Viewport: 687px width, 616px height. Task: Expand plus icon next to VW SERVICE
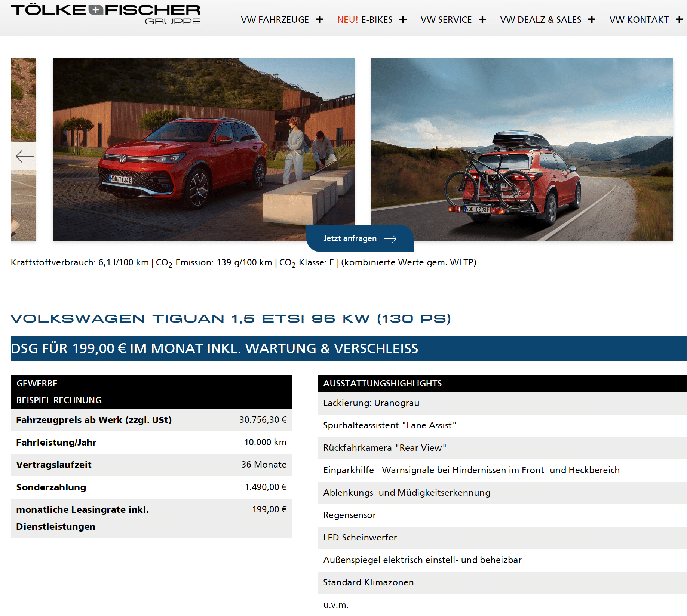tap(482, 19)
